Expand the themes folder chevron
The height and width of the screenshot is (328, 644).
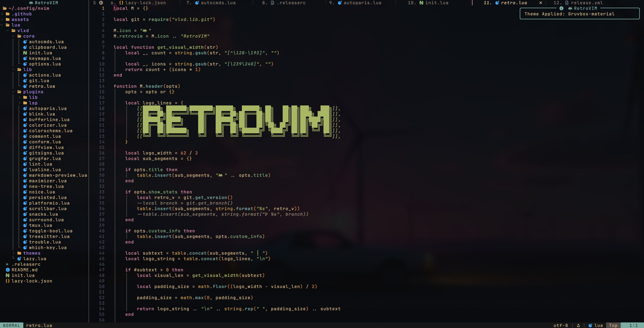click(x=14, y=253)
